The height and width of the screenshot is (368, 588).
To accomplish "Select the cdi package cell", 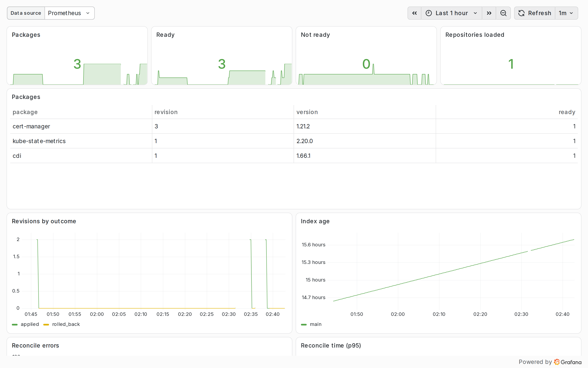I will (81, 156).
